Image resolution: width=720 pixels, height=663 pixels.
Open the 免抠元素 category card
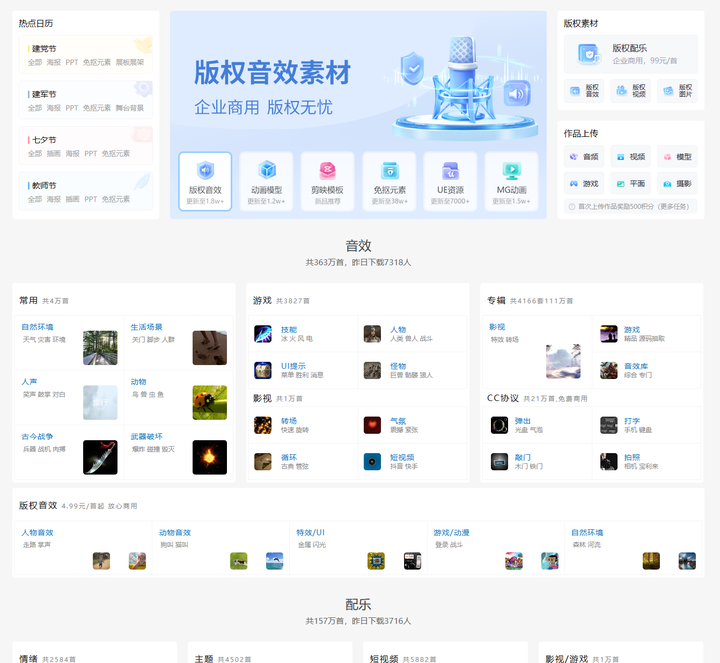pos(389,181)
